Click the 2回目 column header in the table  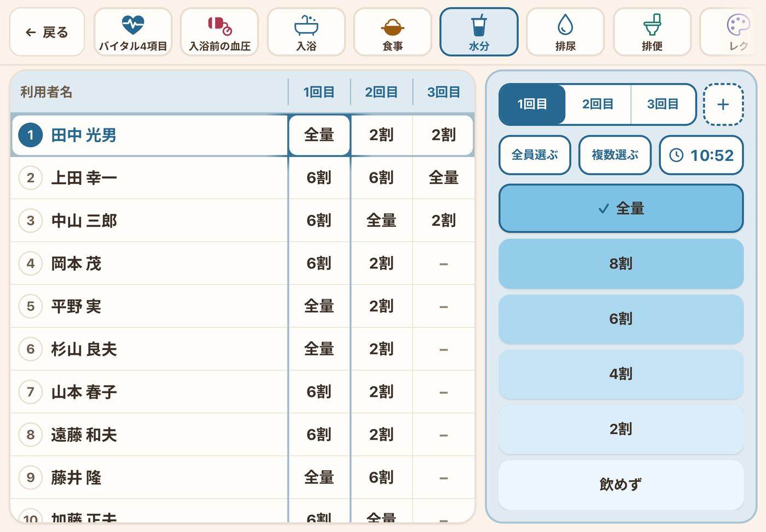pyautogui.click(x=381, y=92)
